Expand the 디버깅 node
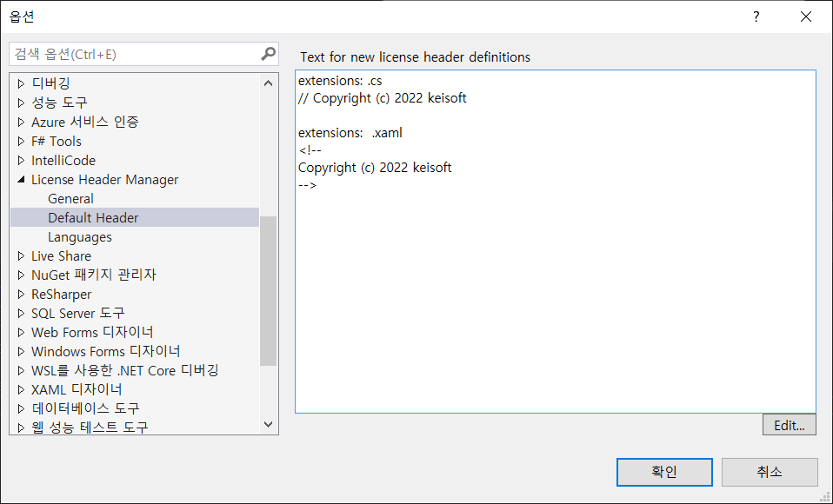The width and height of the screenshot is (833, 504). tap(21, 83)
